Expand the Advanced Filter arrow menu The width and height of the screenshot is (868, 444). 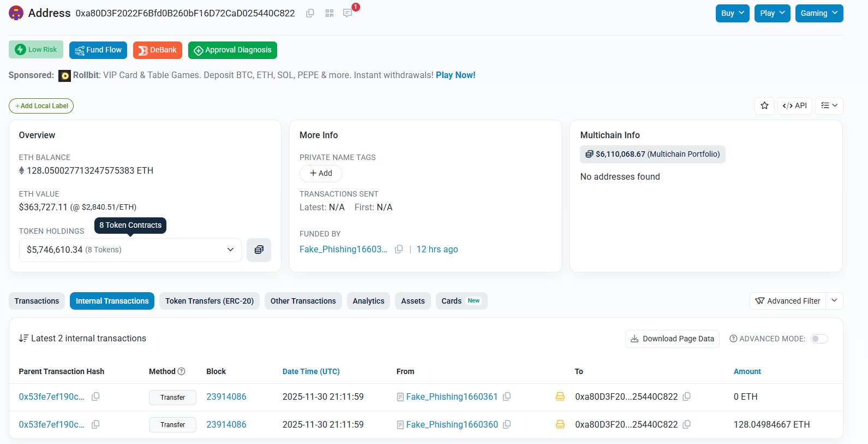click(x=834, y=301)
